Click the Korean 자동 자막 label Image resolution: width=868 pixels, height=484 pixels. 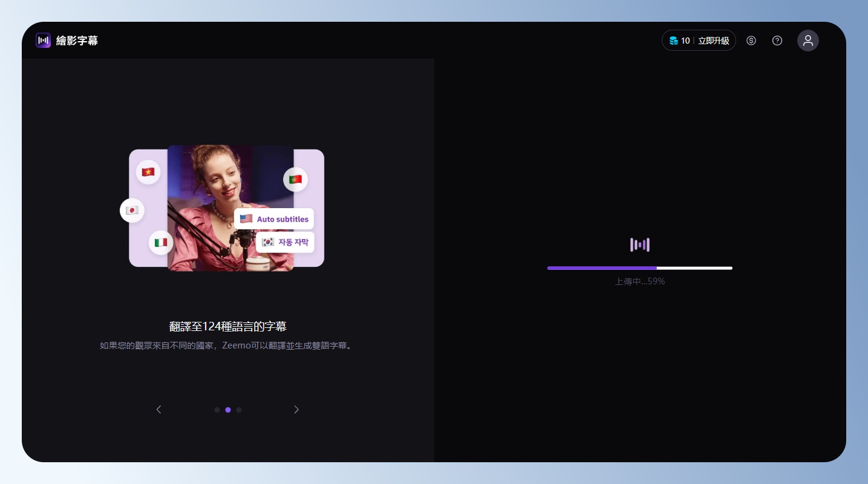pyautogui.click(x=285, y=242)
